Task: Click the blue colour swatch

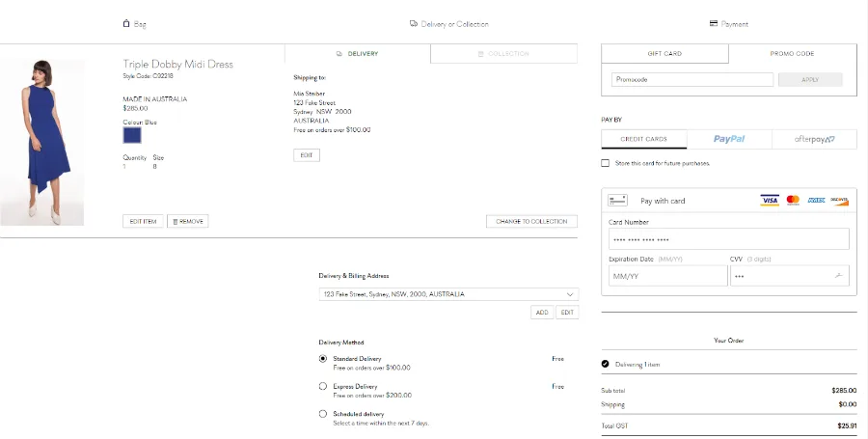Action: click(x=132, y=136)
